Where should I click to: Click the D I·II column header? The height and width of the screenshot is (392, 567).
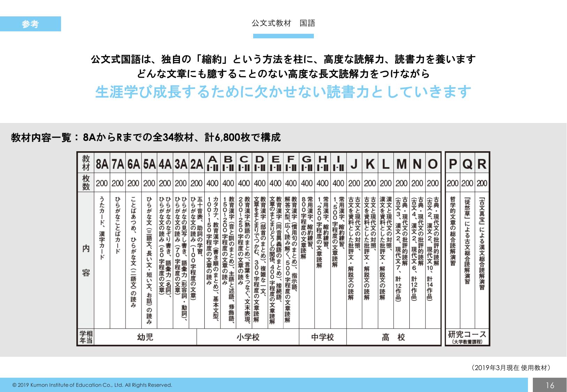pyautogui.click(x=259, y=163)
